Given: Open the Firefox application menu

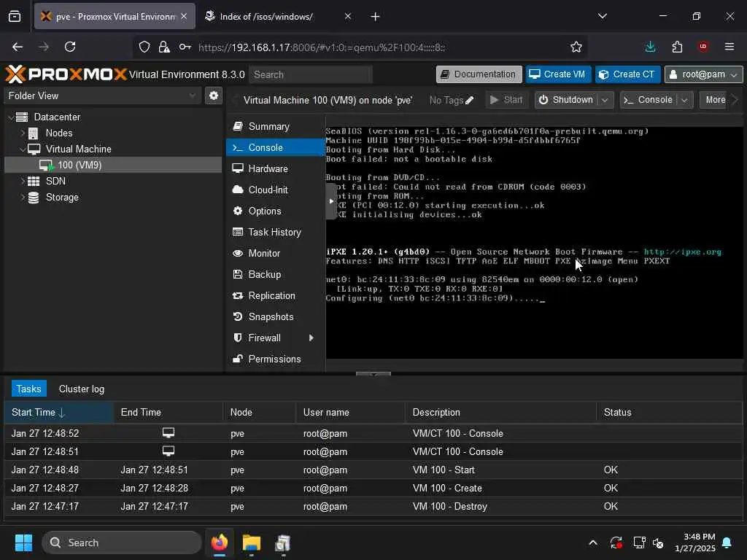Looking at the screenshot, I should [x=729, y=47].
